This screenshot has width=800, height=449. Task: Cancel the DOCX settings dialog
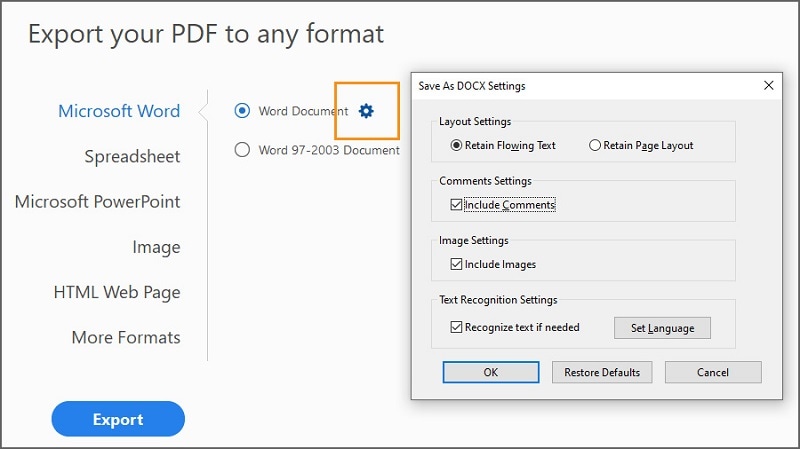[x=713, y=372]
